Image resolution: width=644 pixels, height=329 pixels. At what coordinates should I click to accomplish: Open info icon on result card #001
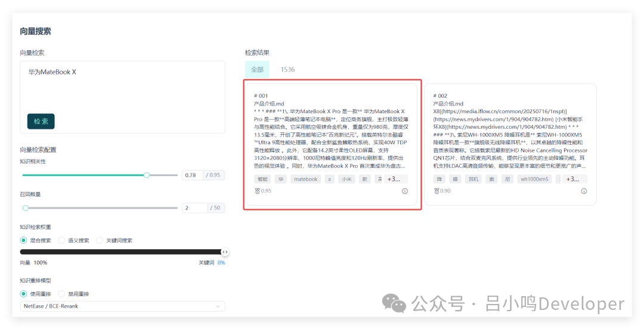(x=404, y=191)
